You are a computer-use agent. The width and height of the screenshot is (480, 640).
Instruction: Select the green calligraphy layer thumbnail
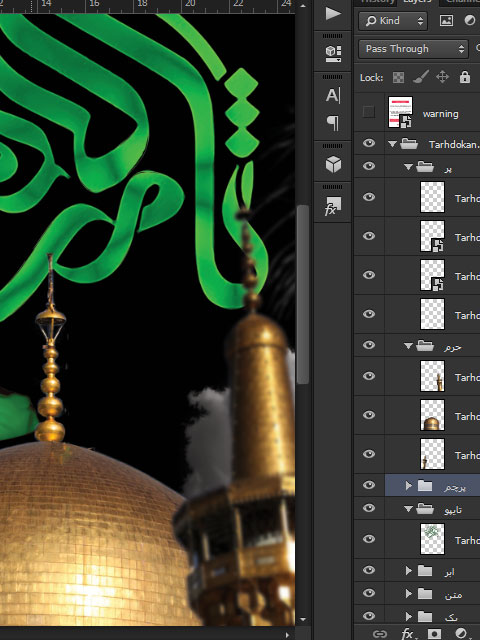pyautogui.click(x=432, y=539)
